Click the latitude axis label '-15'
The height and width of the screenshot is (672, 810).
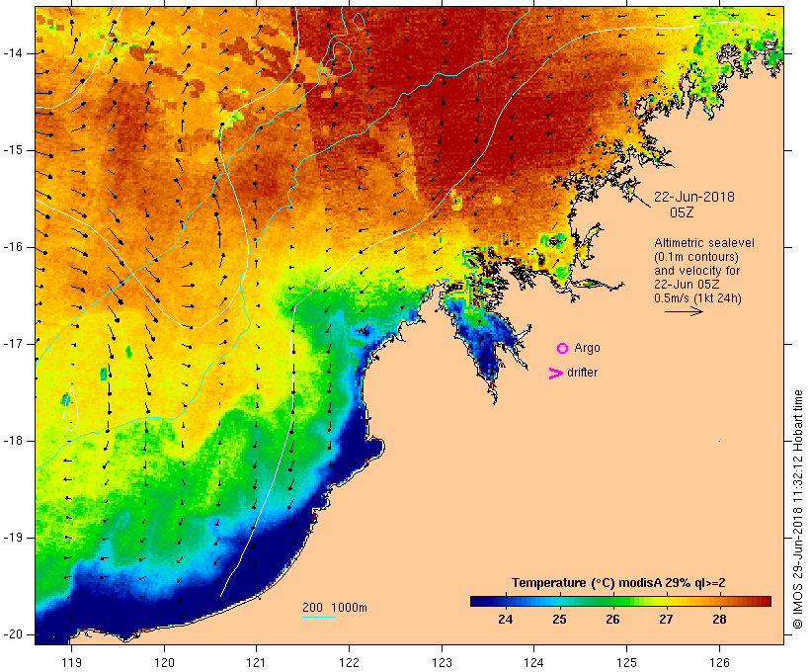[x=13, y=150]
